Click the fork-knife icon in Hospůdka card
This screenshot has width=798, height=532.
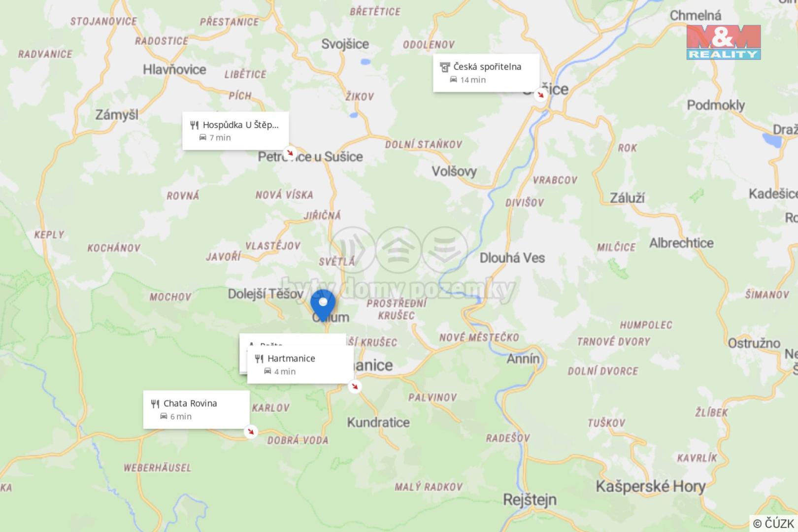pos(195,125)
